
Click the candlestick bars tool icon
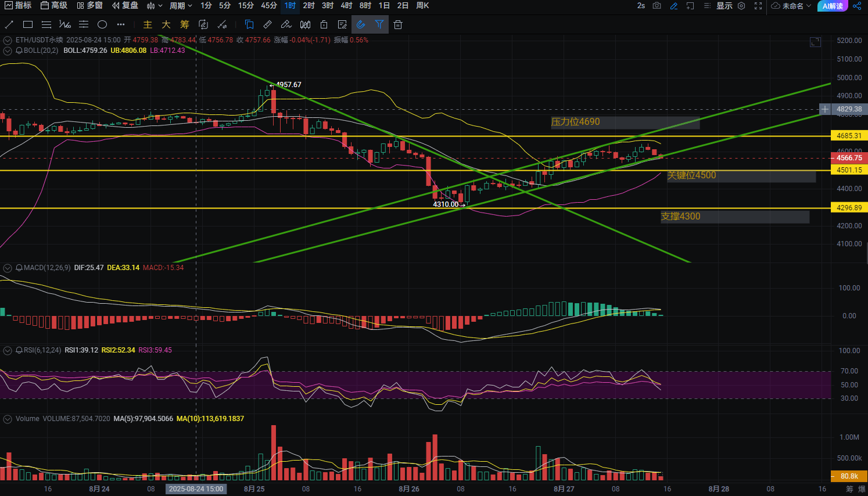pyautogui.click(x=305, y=24)
